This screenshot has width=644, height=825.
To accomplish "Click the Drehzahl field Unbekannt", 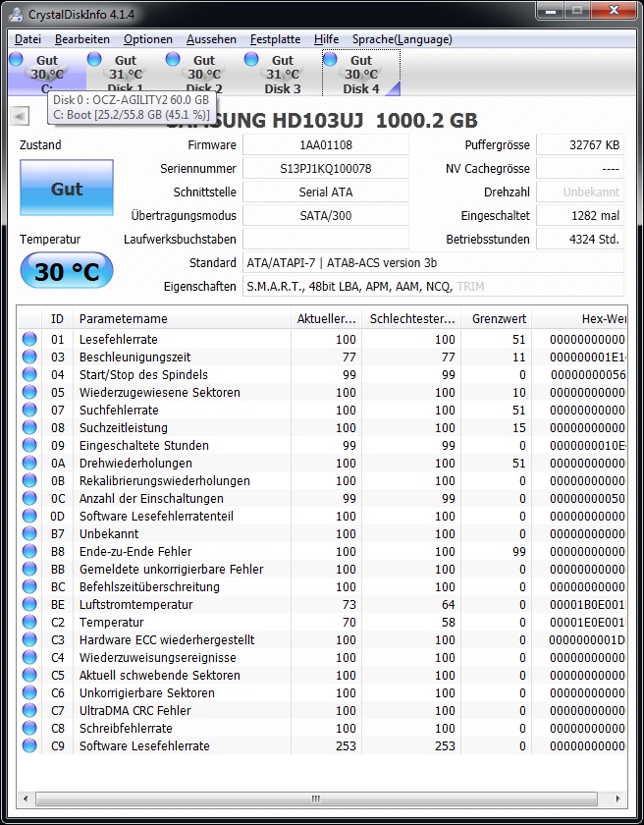I will pos(580,192).
